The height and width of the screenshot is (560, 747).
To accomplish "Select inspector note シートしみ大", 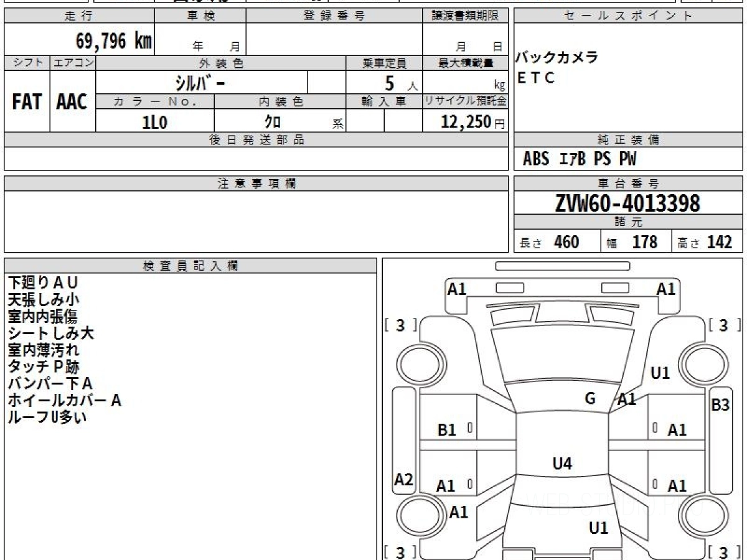I will click(x=50, y=333).
